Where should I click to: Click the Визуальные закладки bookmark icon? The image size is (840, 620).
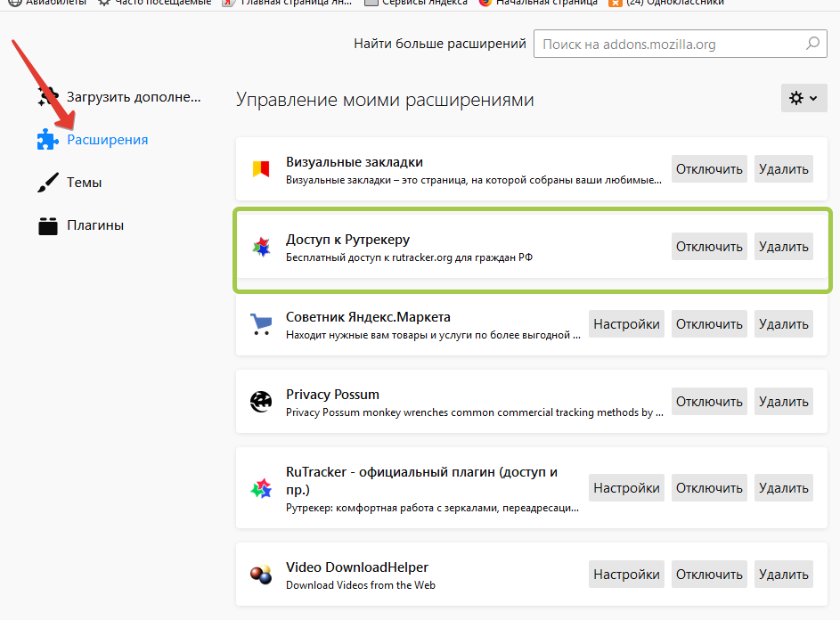[x=261, y=169]
